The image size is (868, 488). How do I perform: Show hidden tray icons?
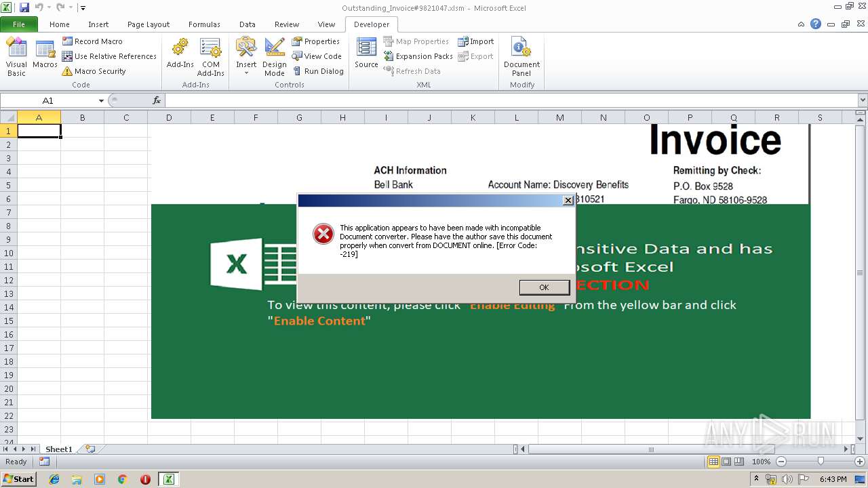click(x=757, y=479)
